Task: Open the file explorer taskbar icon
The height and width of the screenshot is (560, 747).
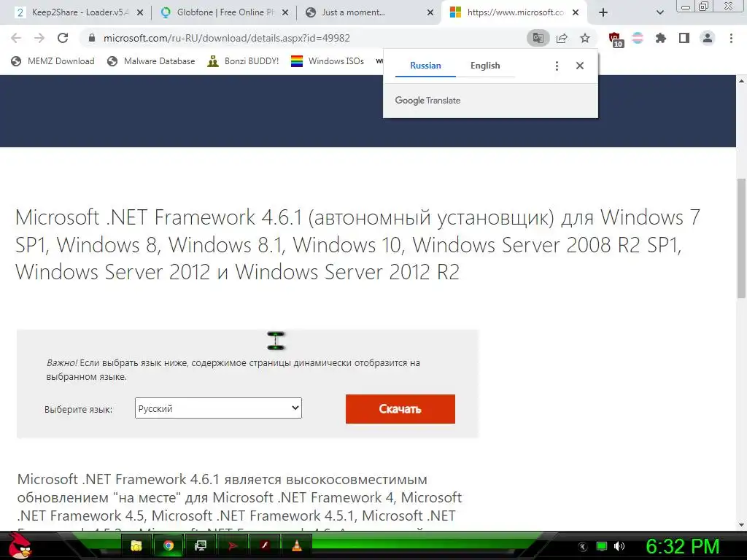Action: pyautogui.click(x=136, y=545)
